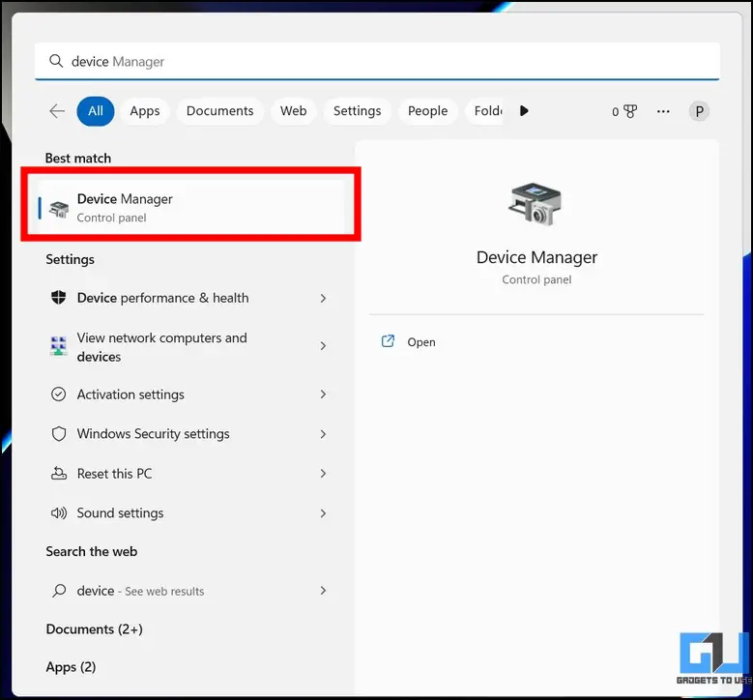The width and height of the screenshot is (753, 700).
Task: Click the web search magnifier icon for device
Action: click(x=59, y=591)
